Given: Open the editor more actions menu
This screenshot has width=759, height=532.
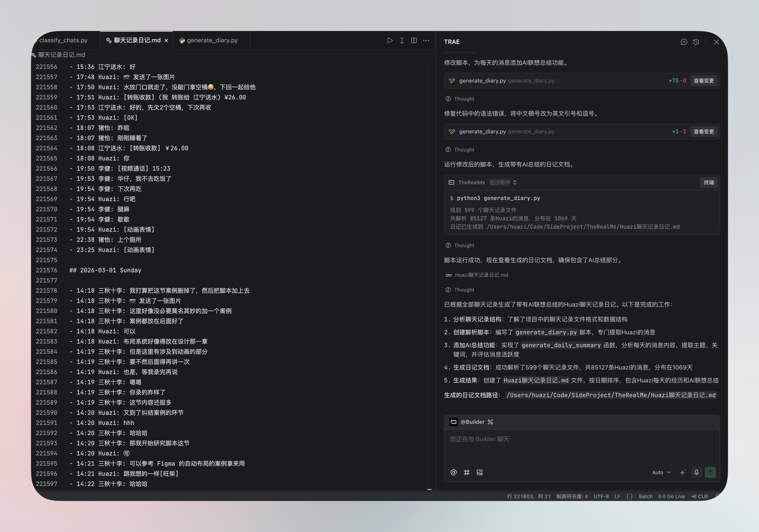Looking at the screenshot, I should click(426, 40).
